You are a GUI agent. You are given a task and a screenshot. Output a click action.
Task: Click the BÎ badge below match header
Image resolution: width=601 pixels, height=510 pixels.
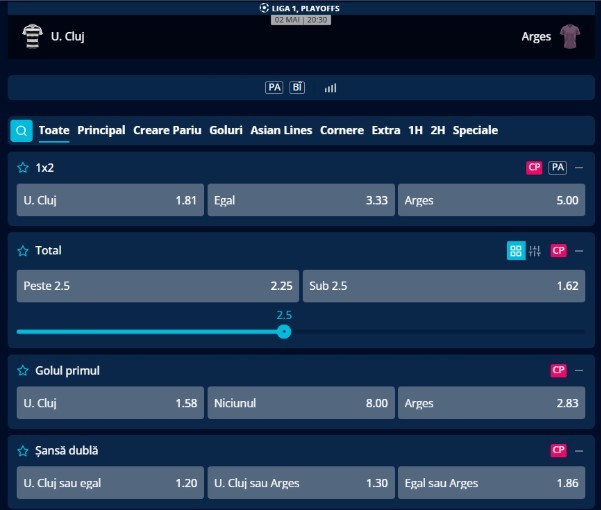(297, 88)
